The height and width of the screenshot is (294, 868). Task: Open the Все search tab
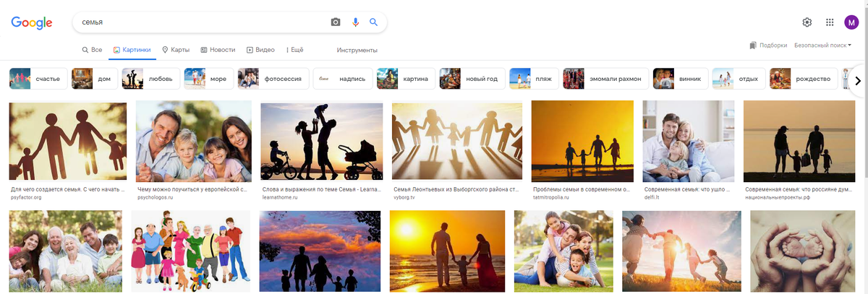tap(92, 50)
